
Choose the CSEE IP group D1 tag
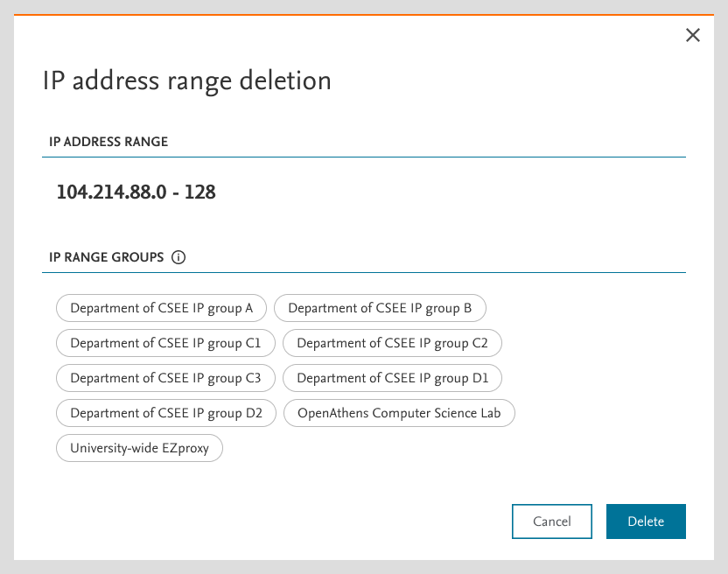pyautogui.click(x=392, y=378)
